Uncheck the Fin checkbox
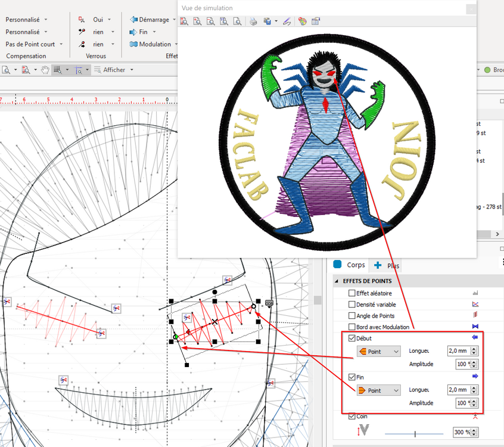504x447 pixels. (352, 377)
